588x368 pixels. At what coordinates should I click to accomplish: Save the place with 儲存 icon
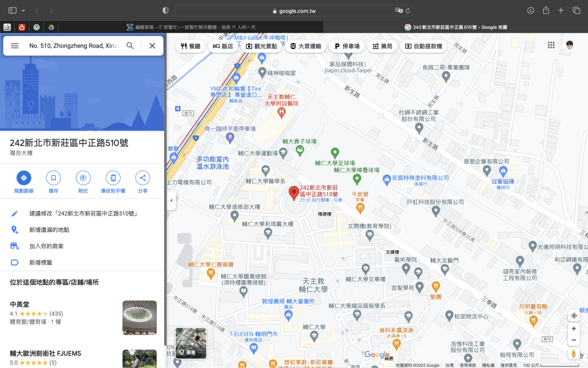point(53,178)
